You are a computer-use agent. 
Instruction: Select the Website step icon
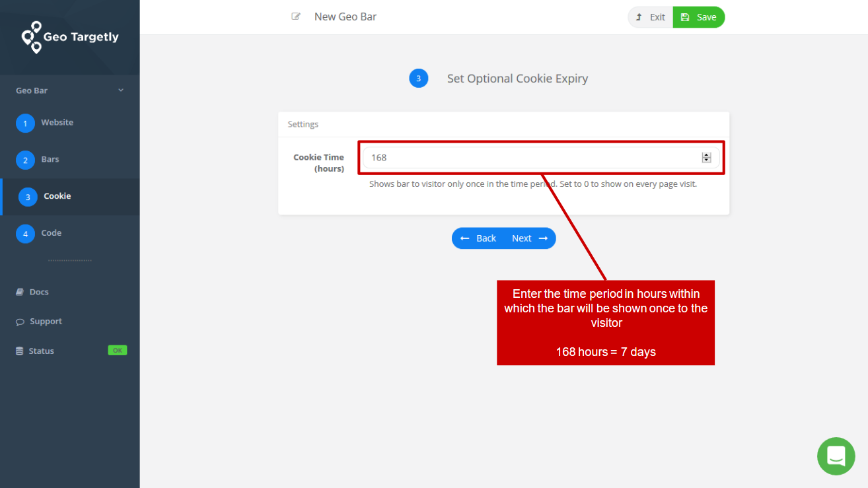25,123
